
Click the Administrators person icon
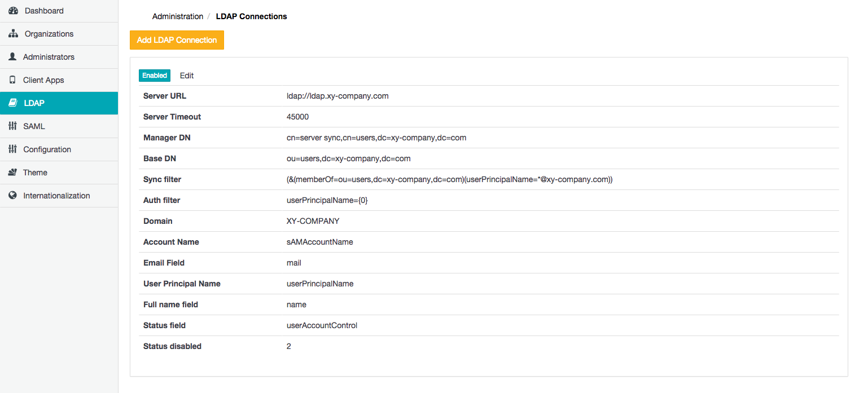point(12,57)
